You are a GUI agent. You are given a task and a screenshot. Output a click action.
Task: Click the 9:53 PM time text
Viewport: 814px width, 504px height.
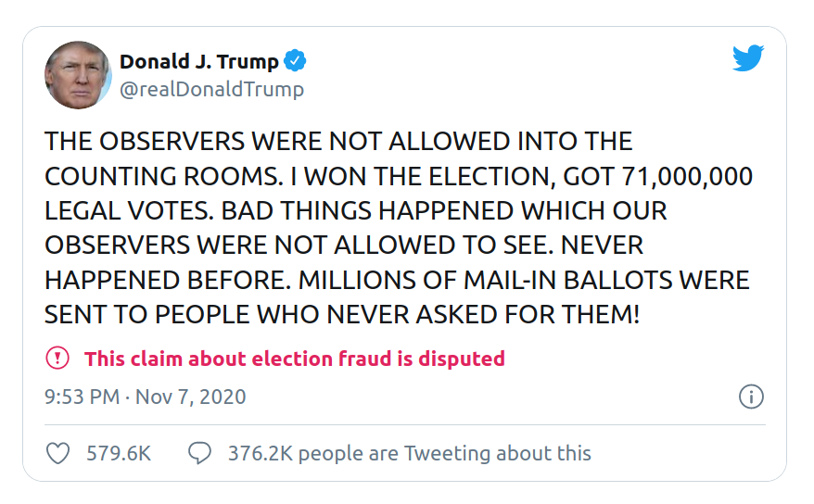coord(83,397)
